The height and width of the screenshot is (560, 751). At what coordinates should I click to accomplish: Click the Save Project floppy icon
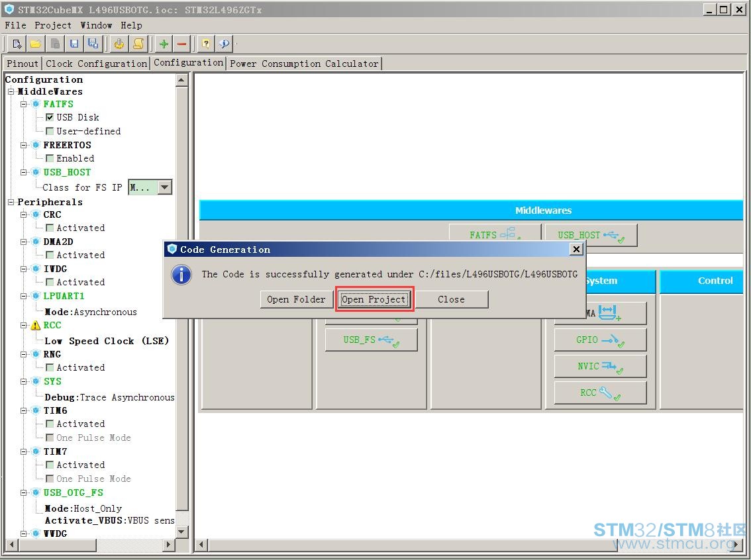tap(74, 44)
